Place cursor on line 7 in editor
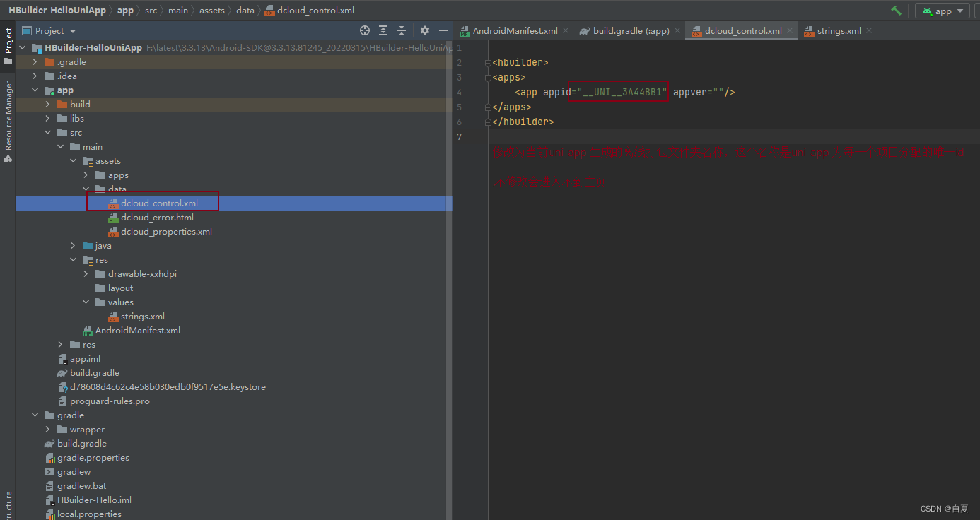The height and width of the screenshot is (520, 980). coord(734,136)
